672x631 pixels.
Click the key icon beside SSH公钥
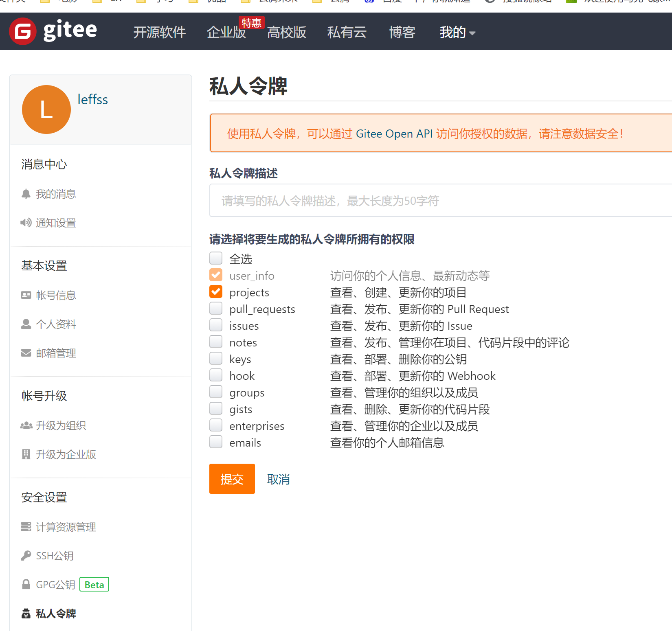point(26,556)
